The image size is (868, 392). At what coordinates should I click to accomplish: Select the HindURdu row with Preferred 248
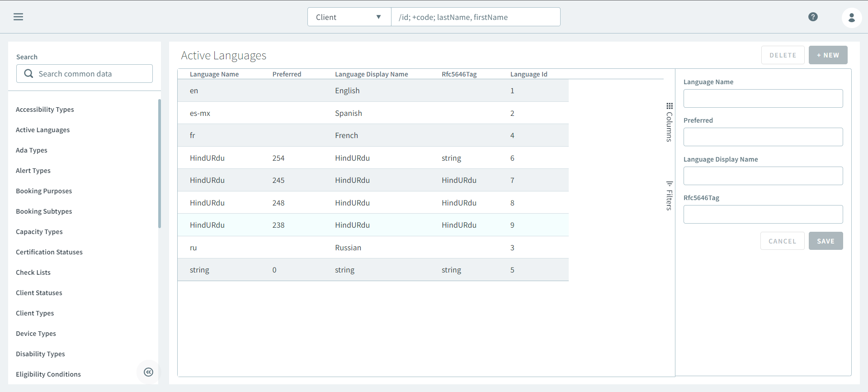coord(373,203)
